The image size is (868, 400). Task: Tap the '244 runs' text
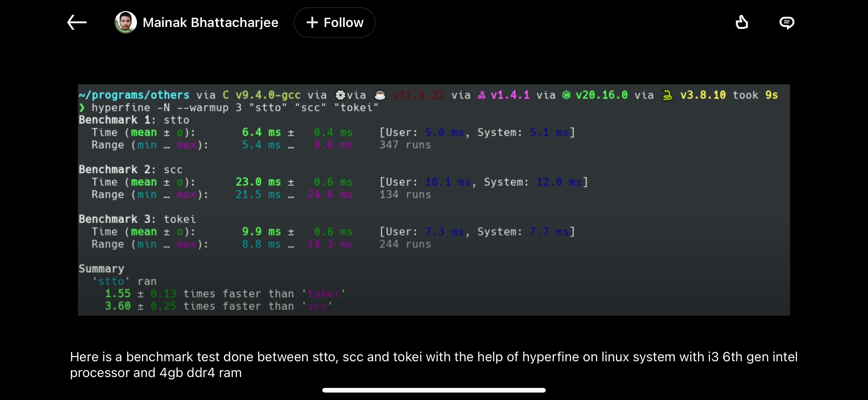click(x=405, y=244)
